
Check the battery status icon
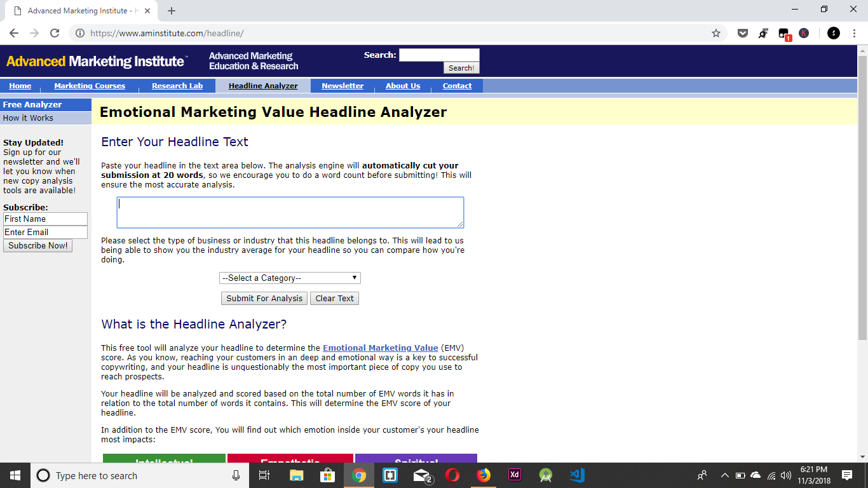point(740,475)
